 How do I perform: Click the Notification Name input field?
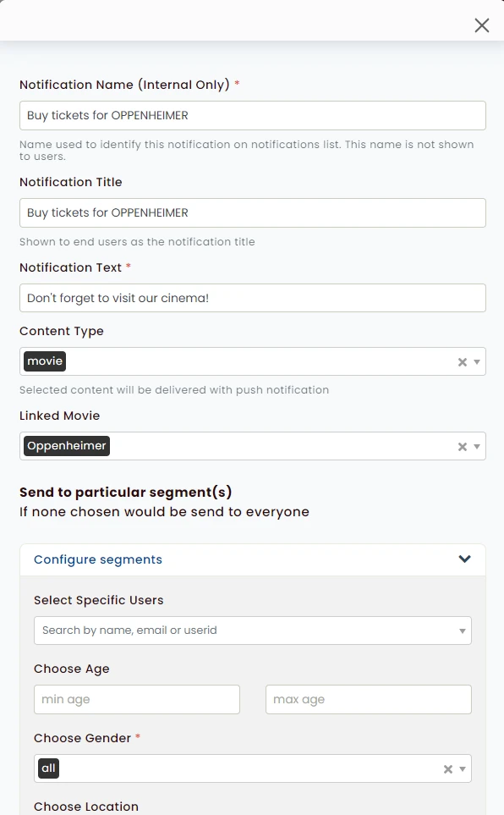point(253,115)
